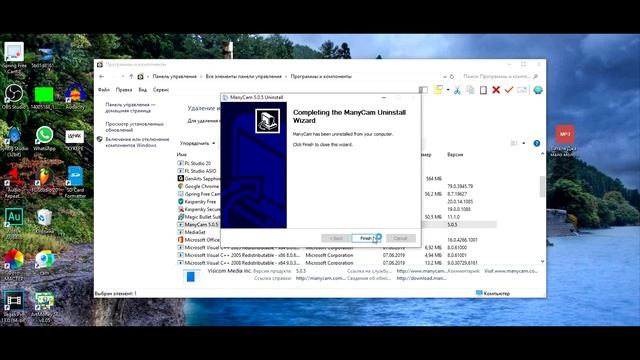Screen dimensions: 640x360
Task: Open SD Card Formatter desktop shortcut
Action: (75, 182)
